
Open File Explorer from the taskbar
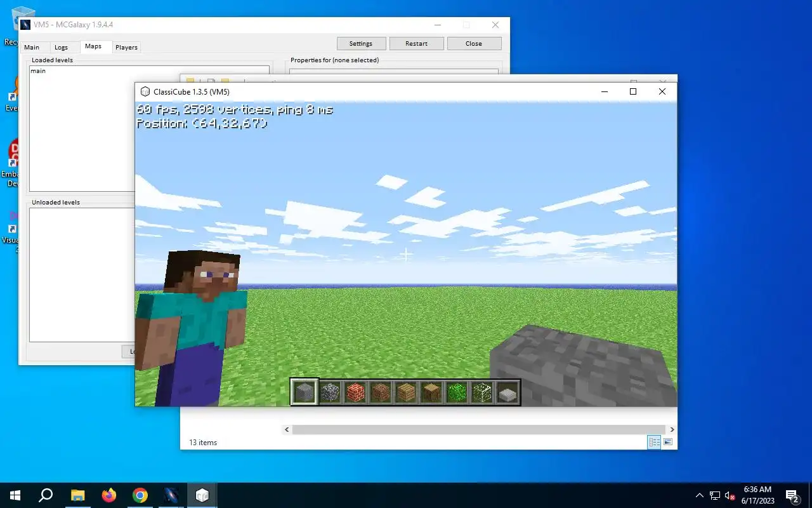77,495
